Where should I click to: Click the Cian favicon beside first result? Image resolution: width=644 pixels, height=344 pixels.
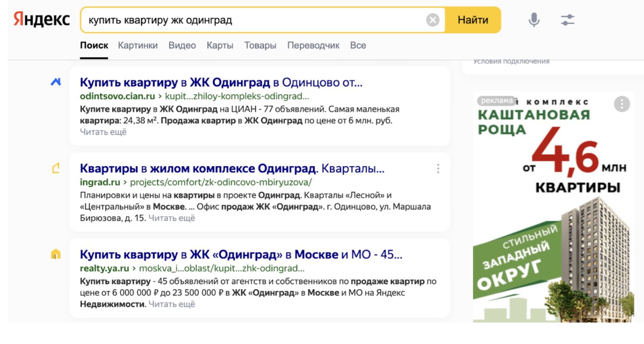(56, 82)
